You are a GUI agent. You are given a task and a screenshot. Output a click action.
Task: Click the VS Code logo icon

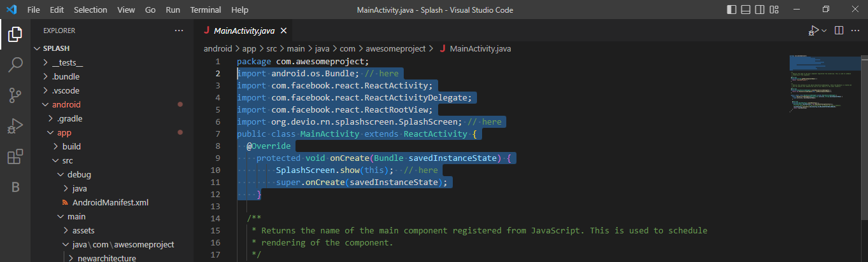[x=12, y=10]
